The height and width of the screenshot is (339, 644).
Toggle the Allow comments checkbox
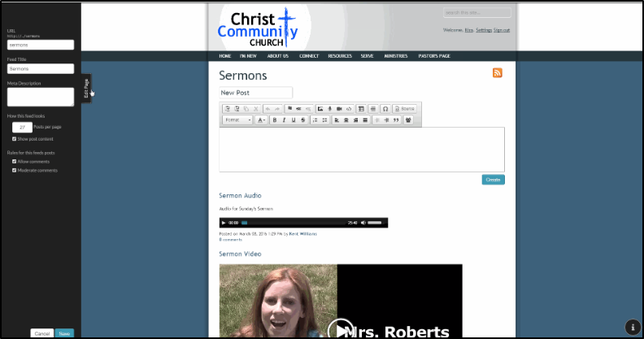tap(15, 161)
